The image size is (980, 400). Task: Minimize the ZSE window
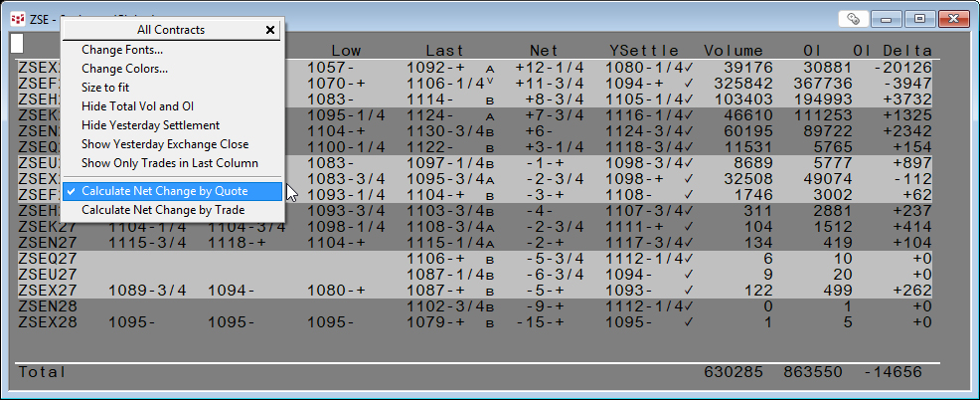pos(887,18)
